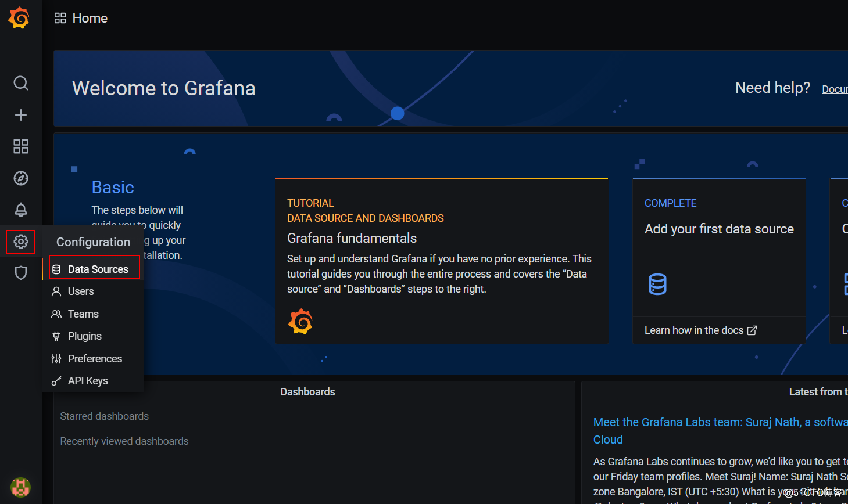Click the key icon beside API Keys

coord(56,381)
